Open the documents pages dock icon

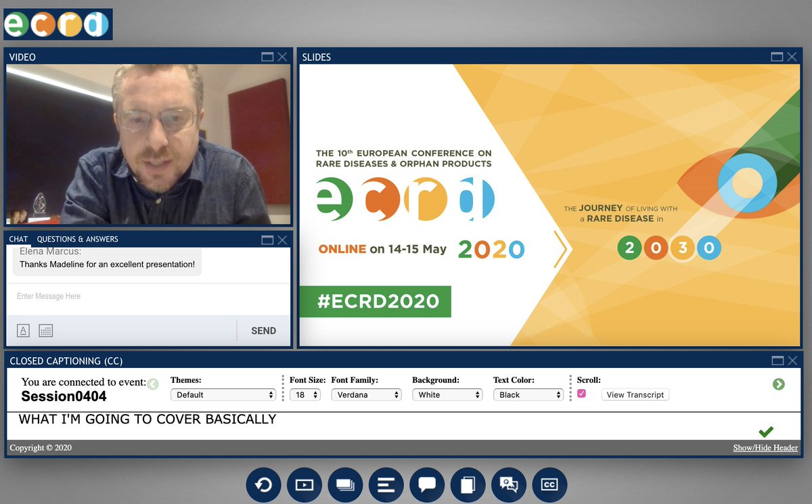468,484
